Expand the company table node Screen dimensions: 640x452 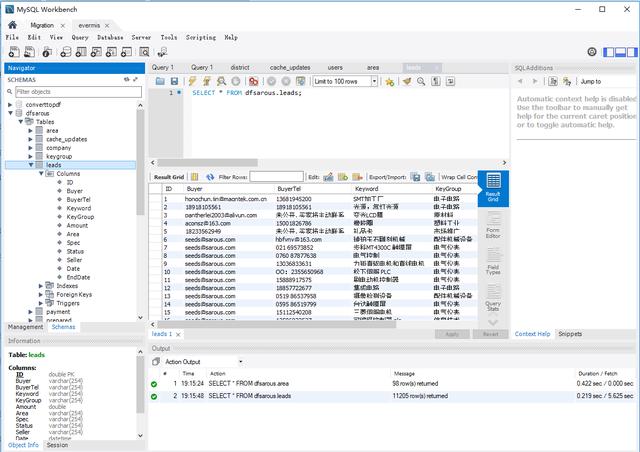pos(31,148)
